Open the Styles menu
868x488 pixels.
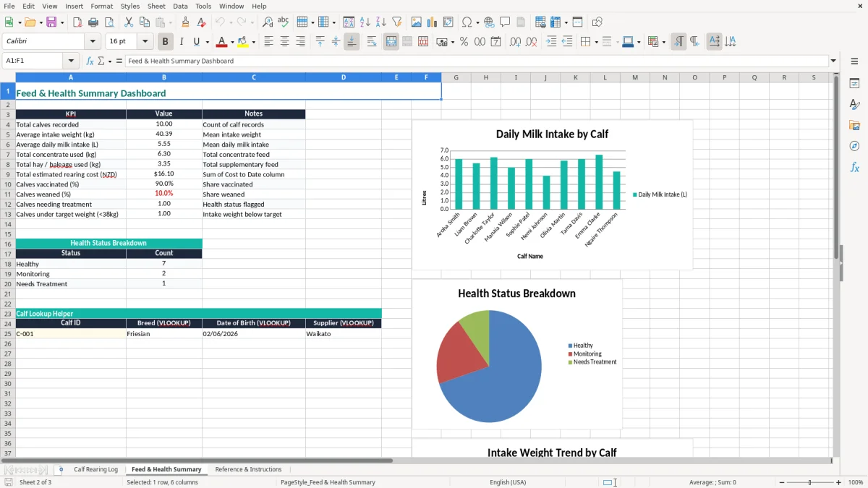coord(130,6)
